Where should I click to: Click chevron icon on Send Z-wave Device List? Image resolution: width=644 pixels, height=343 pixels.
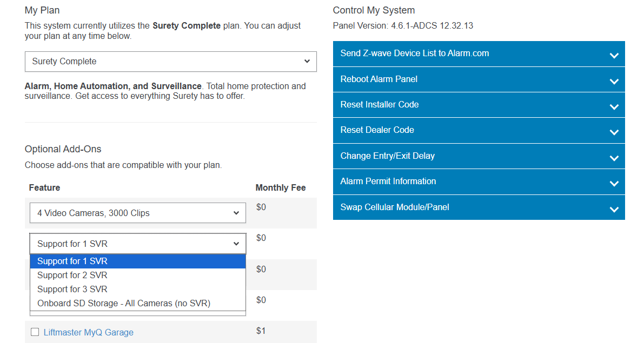click(614, 56)
